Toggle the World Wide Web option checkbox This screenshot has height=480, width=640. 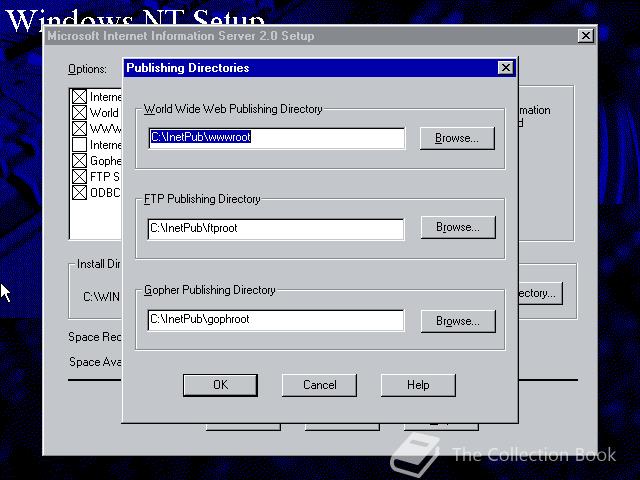tap(79, 113)
